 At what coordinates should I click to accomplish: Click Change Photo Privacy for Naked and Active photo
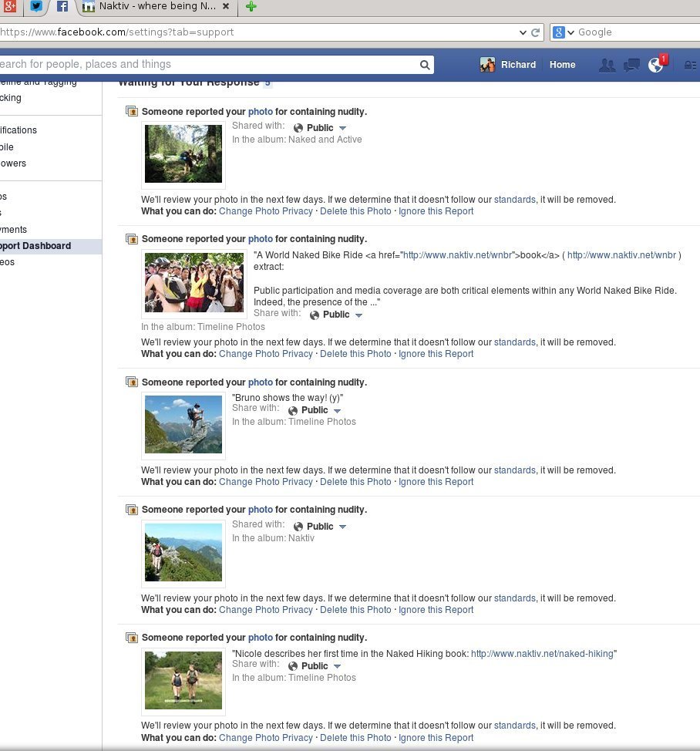pyautogui.click(x=266, y=211)
